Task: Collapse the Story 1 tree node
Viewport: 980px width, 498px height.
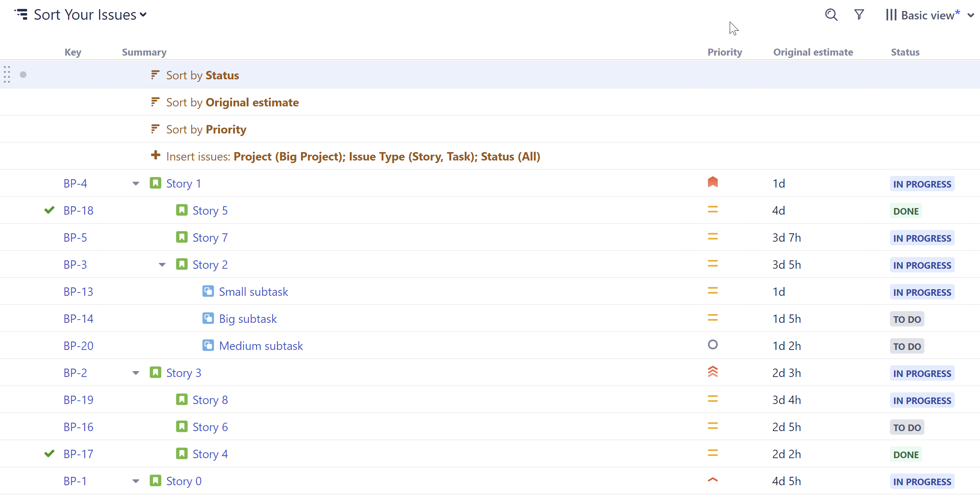Action: point(135,184)
